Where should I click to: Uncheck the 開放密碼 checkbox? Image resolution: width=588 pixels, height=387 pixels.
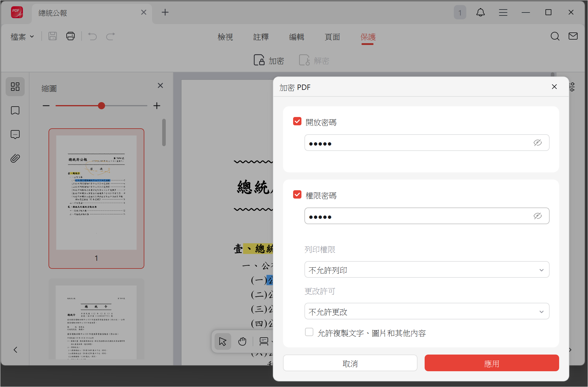pos(297,121)
